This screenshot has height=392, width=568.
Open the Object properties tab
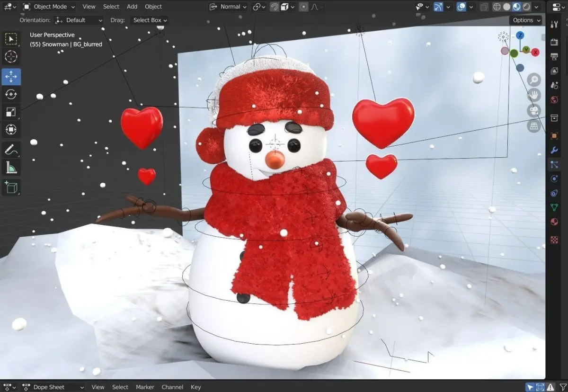554,136
